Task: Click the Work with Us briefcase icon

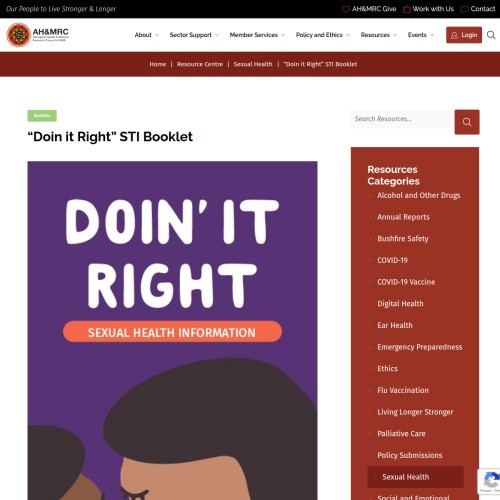Action: point(407,9)
